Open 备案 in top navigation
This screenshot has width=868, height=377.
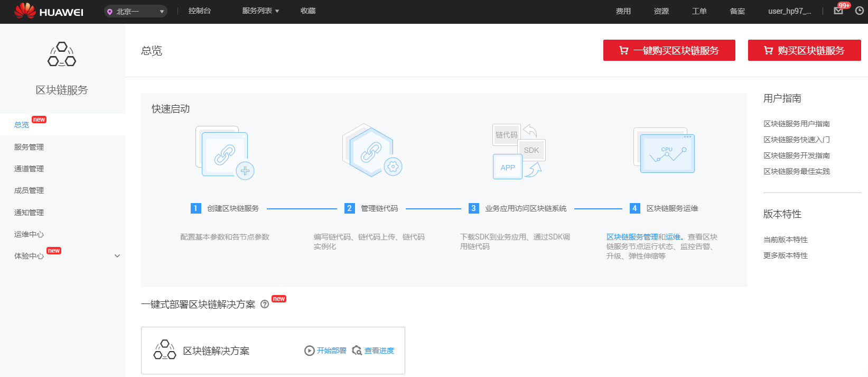[738, 11]
